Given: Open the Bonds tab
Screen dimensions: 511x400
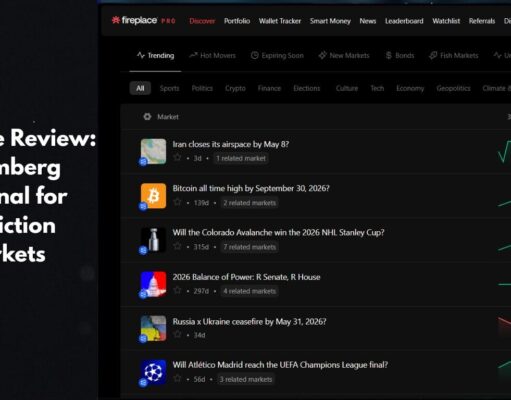Looking at the screenshot, I should (x=400, y=55).
